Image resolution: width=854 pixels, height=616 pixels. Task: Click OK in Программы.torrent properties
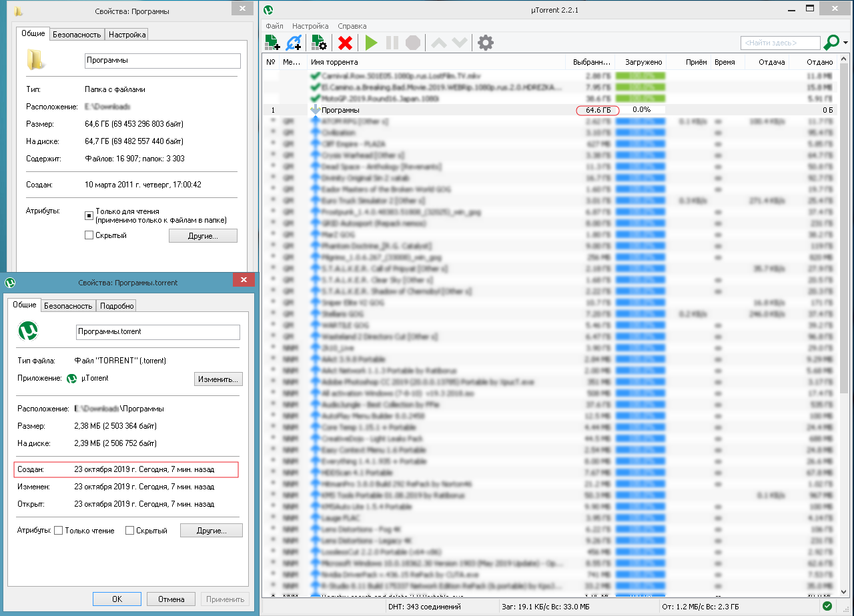point(117,599)
